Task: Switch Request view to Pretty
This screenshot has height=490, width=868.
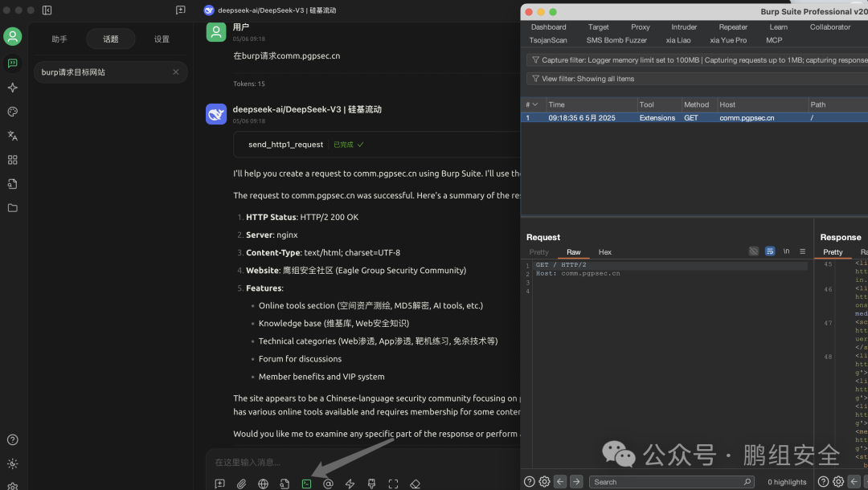Action: pyautogui.click(x=538, y=252)
